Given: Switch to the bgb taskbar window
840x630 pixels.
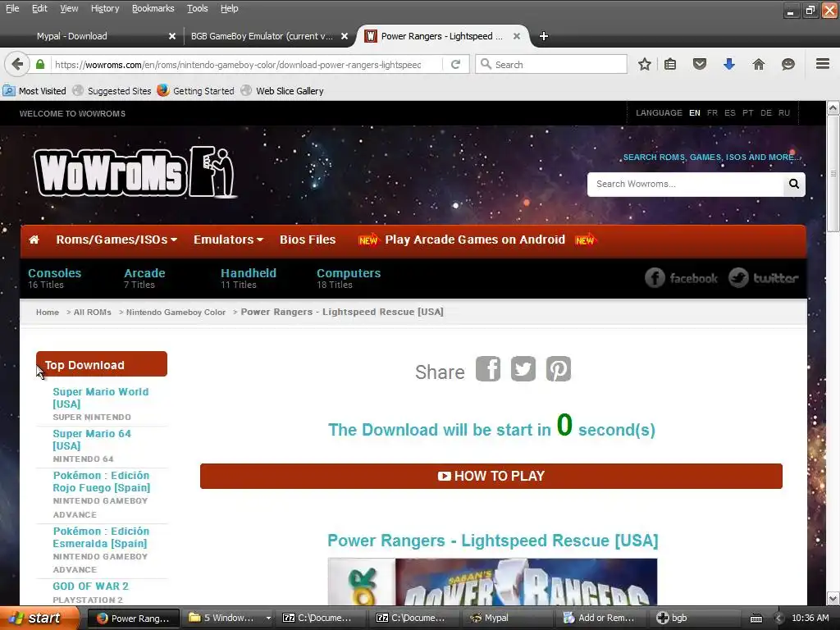Looking at the screenshot, I should coord(694,618).
